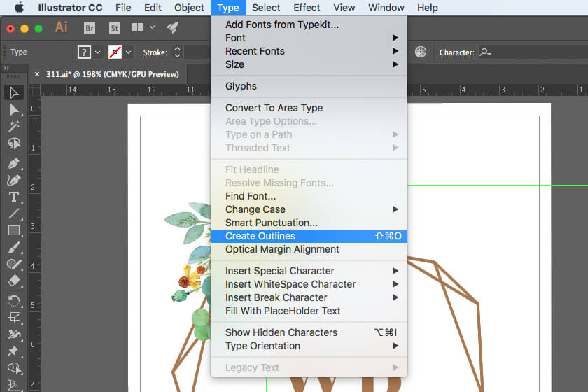The width and height of the screenshot is (588, 392).
Task: Open the Select menu
Action: tap(266, 8)
